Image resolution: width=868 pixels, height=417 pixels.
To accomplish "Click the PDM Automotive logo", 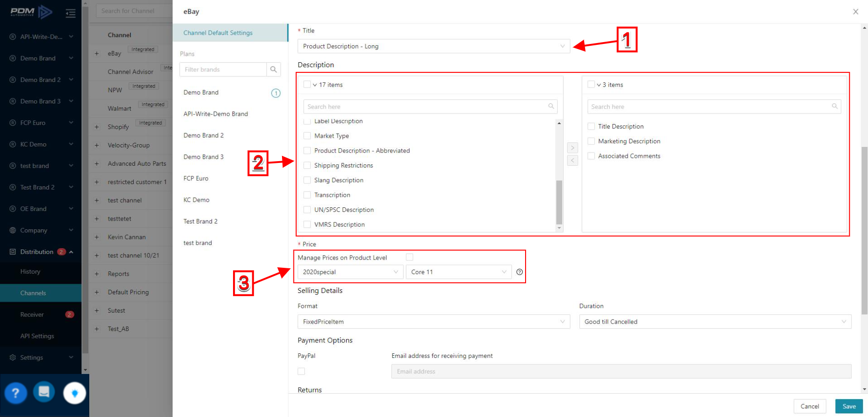I will [31, 12].
